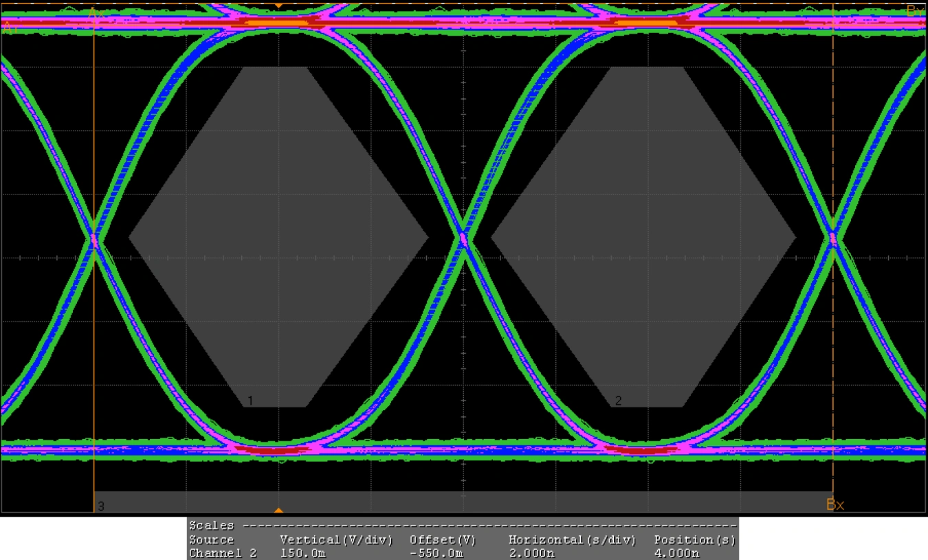
Task: Select the Bx cursor label at bottom right
Action: tap(835, 505)
